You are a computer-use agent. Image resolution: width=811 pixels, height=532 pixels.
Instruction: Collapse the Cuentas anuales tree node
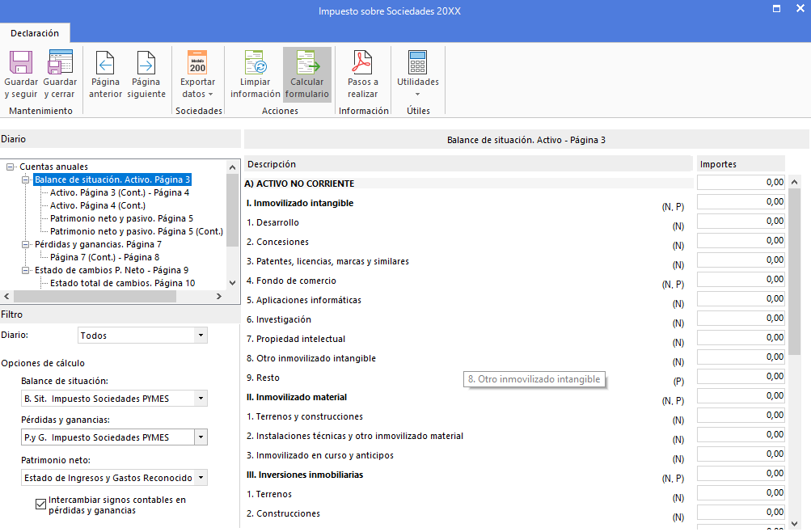(10, 167)
